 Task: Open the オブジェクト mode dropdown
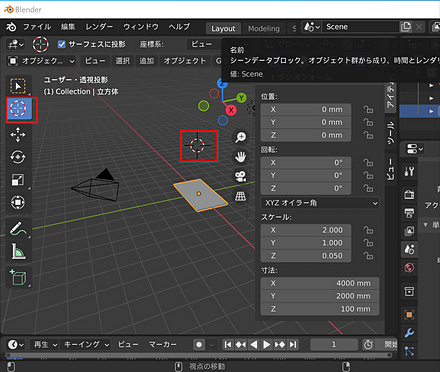tap(41, 61)
